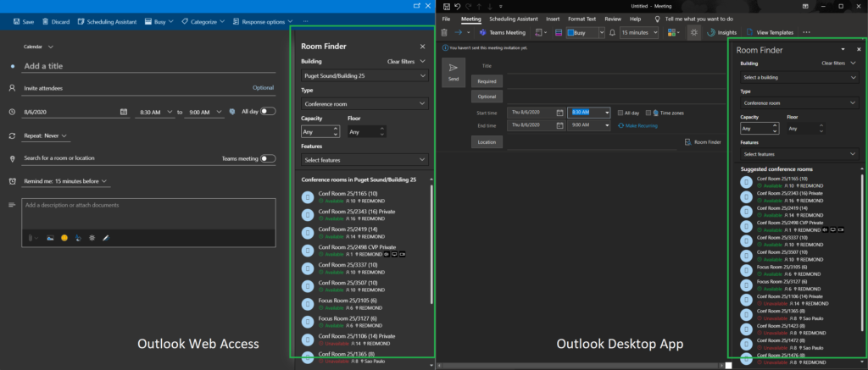Select Focus Room 25/3105 (6) in web list
The image size is (868, 370).
(365, 304)
